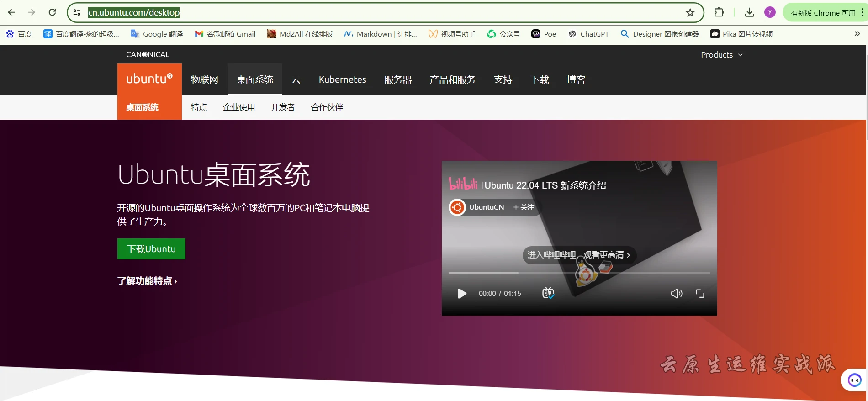The width and height of the screenshot is (868, 401).
Task: Open the Kubernetes nav item
Action: point(342,79)
